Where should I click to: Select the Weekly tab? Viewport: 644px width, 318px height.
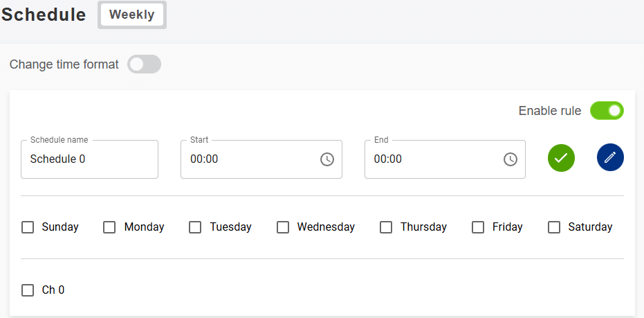click(132, 15)
